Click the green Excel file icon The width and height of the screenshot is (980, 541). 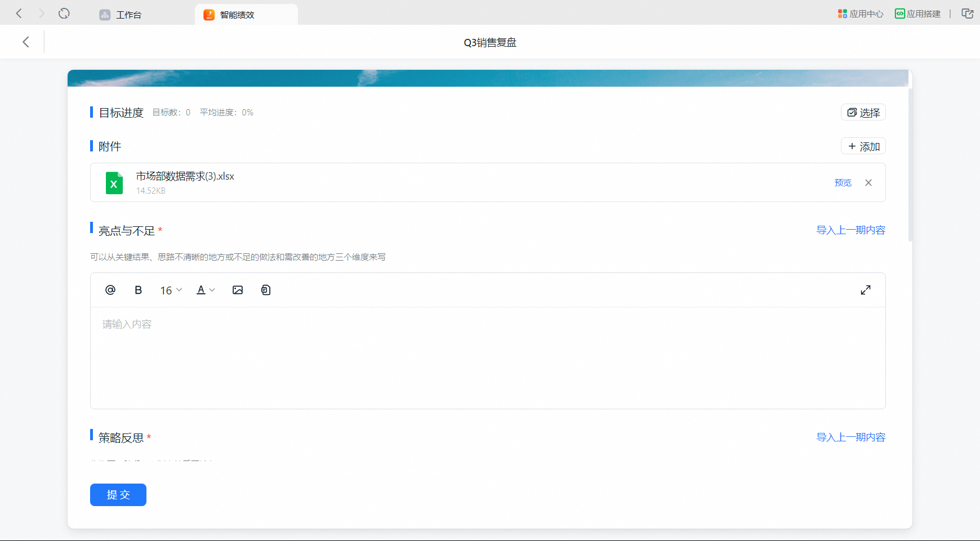pyautogui.click(x=114, y=183)
